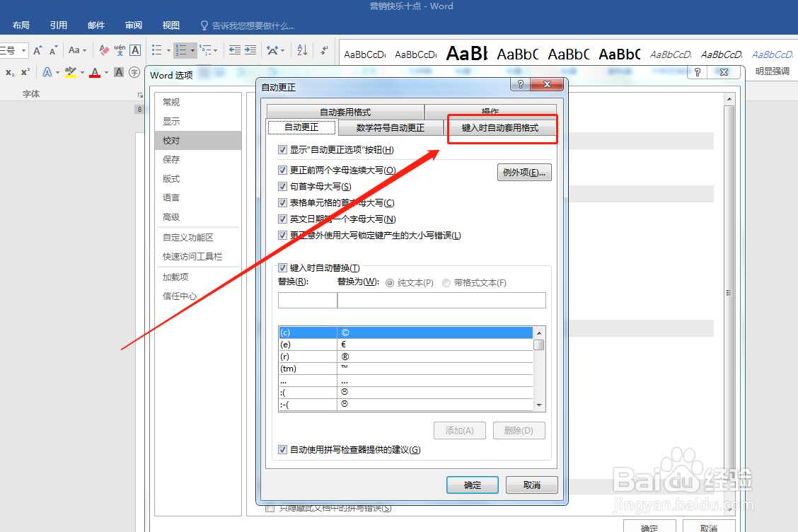Screen dimensions: 798x532
Task: Click the Tell Me lightbulb search box
Action: tap(248, 25)
